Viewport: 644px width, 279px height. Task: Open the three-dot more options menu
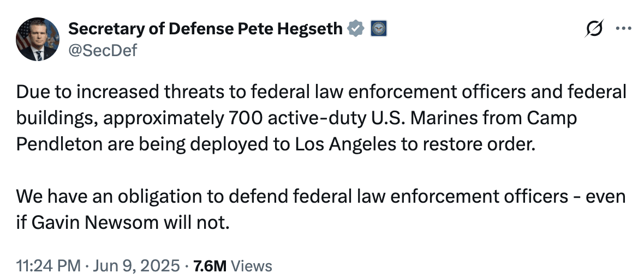623,28
